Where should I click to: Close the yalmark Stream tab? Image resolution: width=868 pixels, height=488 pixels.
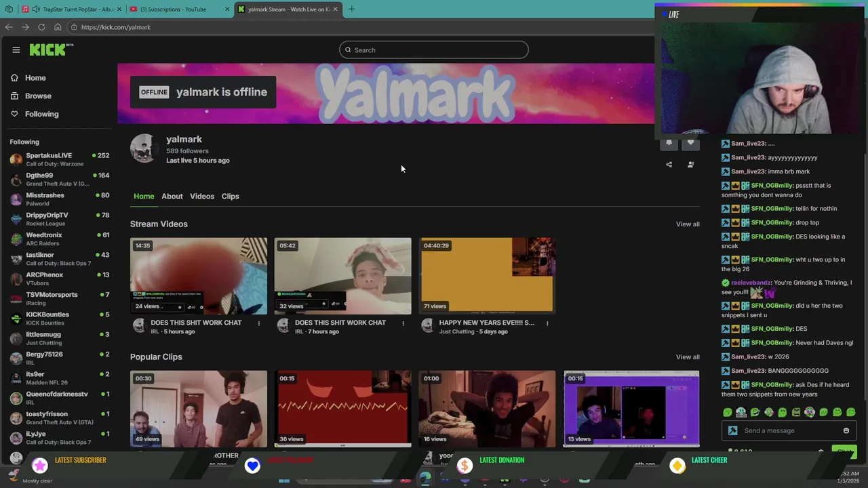pos(335,9)
